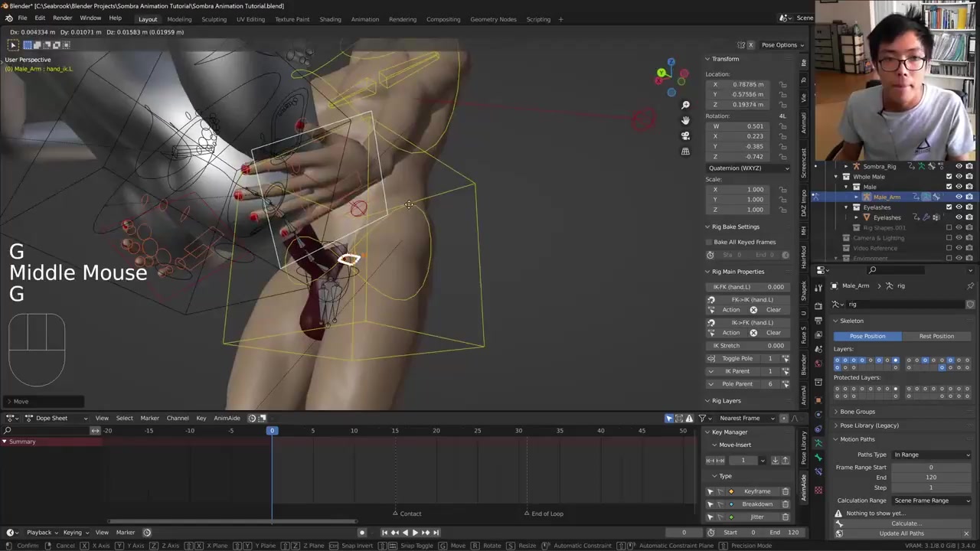
Task: Toggle visibility eye for Eyelashes collection
Action: tap(959, 207)
